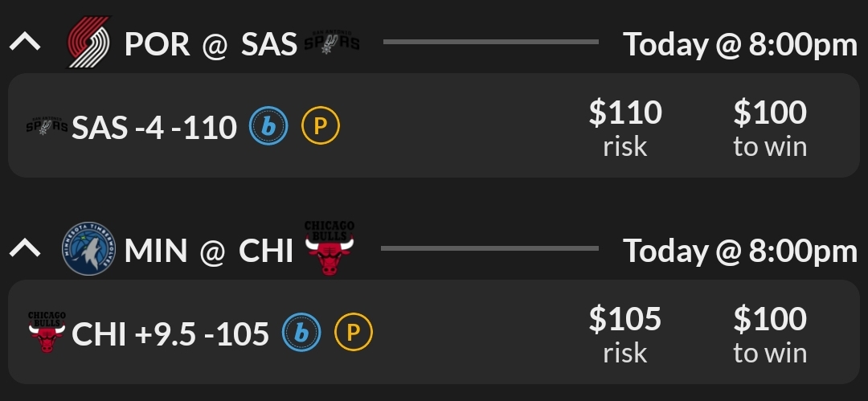Collapse the MIN @ CHI game section
The image size is (868, 401).
(25, 249)
